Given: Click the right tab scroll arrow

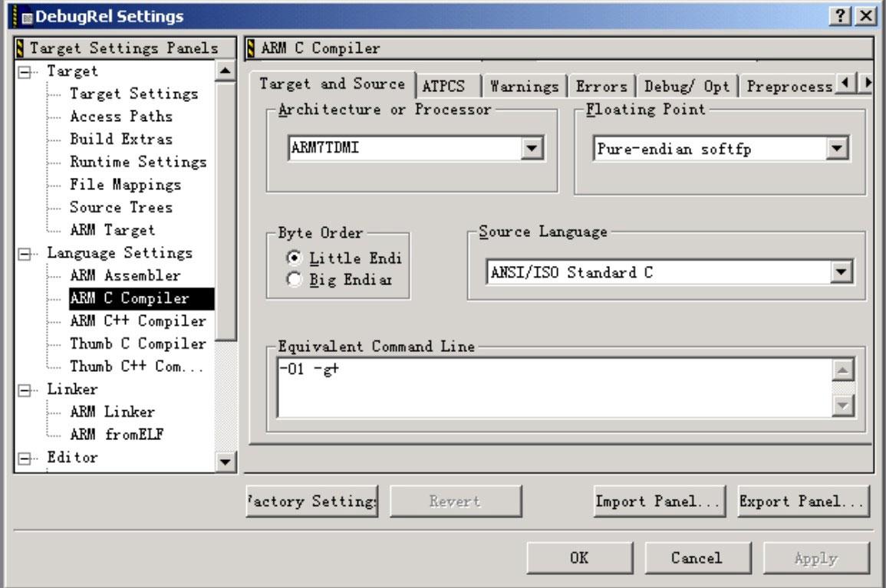Looking at the screenshot, I should tap(868, 85).
